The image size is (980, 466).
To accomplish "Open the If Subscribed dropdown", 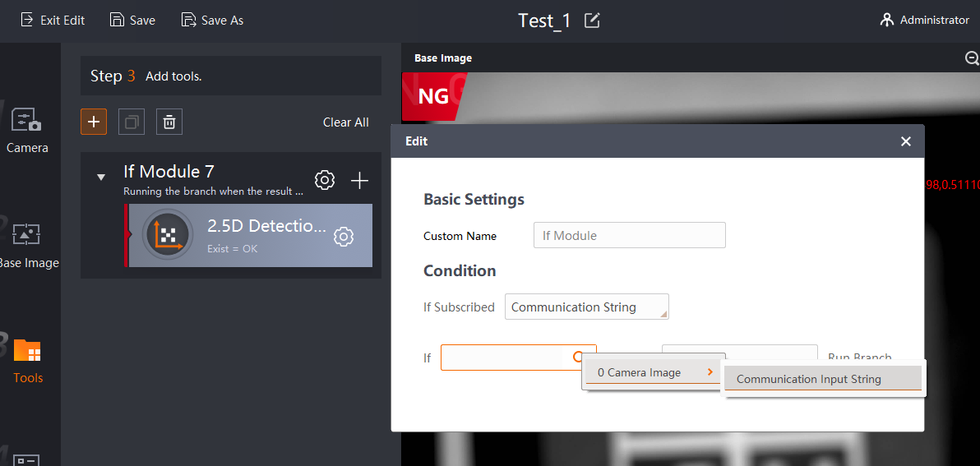I will pyautogui.click(x=587, y=307).
